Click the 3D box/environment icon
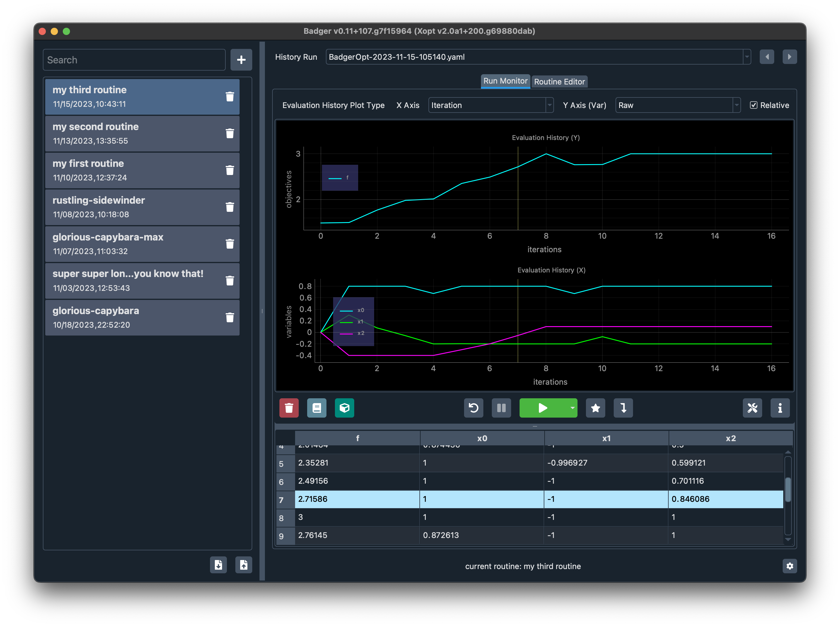Image resolution: width=840 pixels, height=627 pixels. tap(345, 408)
